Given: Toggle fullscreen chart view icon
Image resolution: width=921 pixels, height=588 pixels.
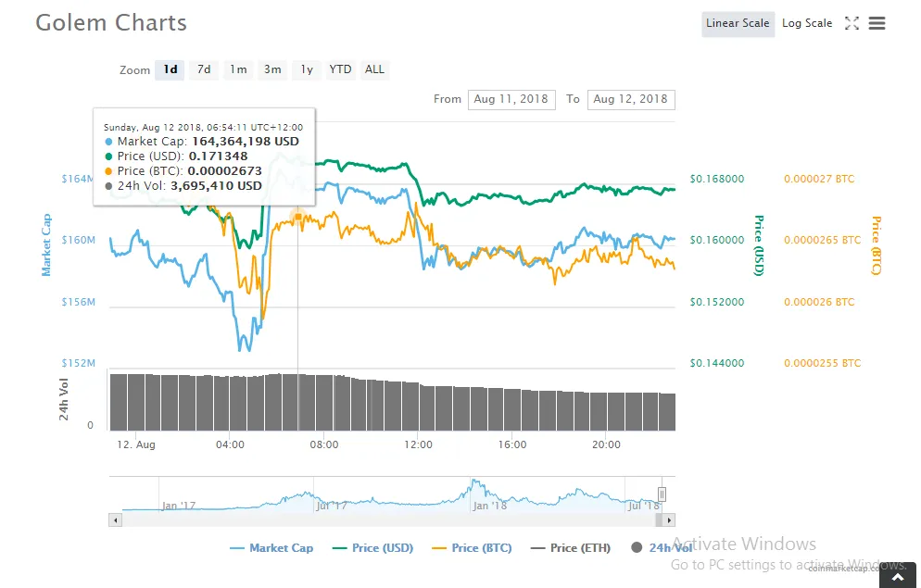Looking at the screenshot, I should point(852,23).
